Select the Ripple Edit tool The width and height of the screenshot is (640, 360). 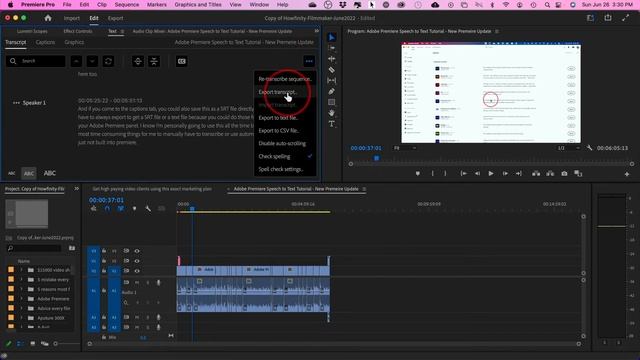click(332, 59)
